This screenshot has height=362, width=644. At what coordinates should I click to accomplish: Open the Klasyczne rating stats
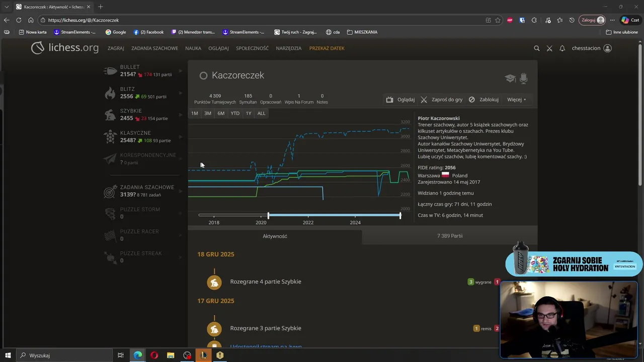coord(144,137)
